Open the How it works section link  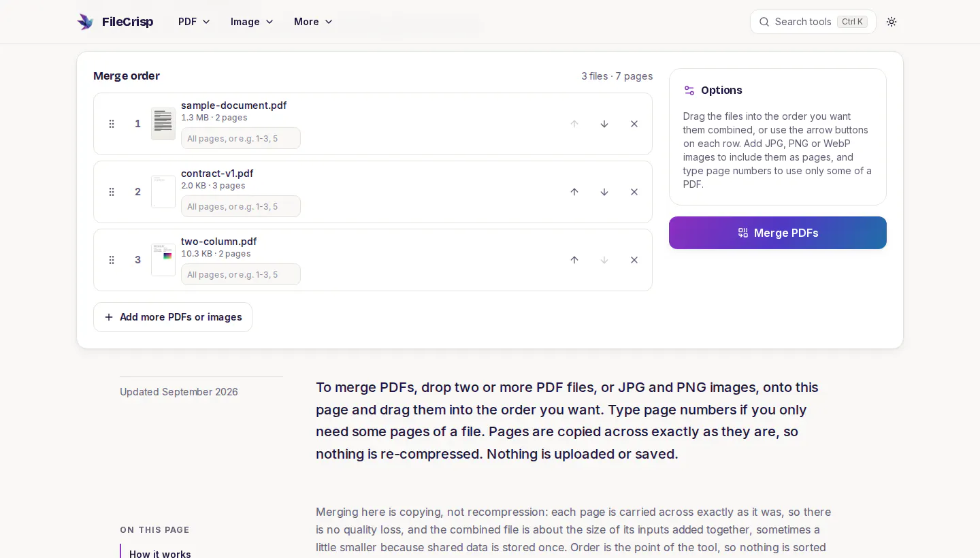[x=160, y=554]
